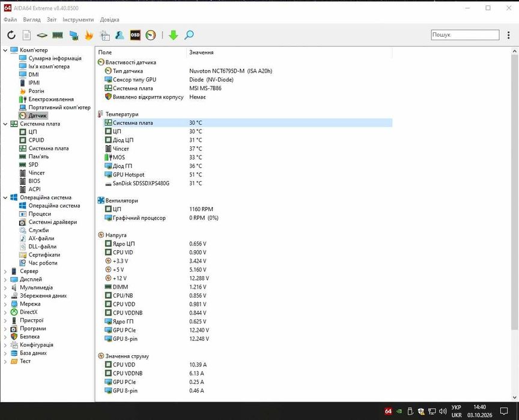Click the Пошук search field
Viewport: 519px width, 420px height.
click(465, 35)
